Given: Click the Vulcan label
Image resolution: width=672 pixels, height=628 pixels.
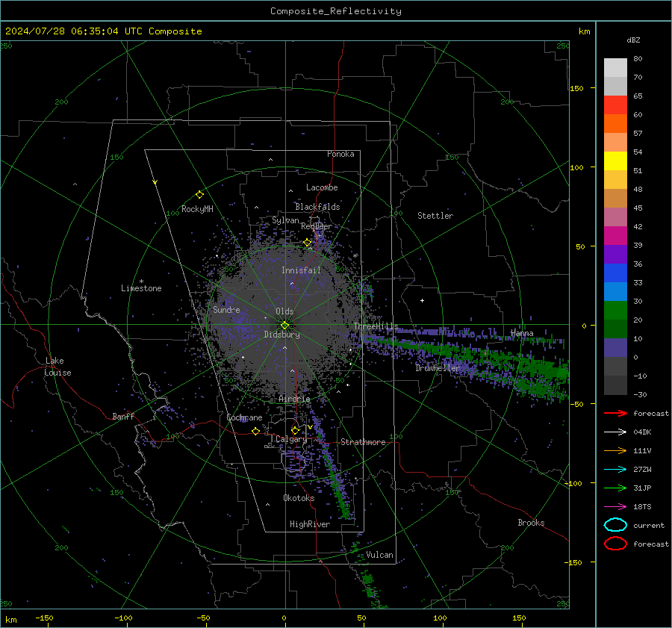Looking at the screenshot, I should point(379,555).
